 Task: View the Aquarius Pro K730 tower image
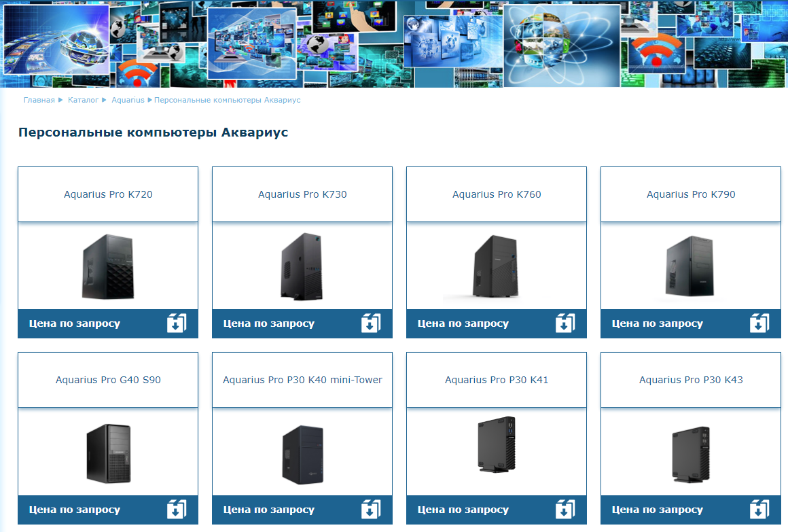302,266
